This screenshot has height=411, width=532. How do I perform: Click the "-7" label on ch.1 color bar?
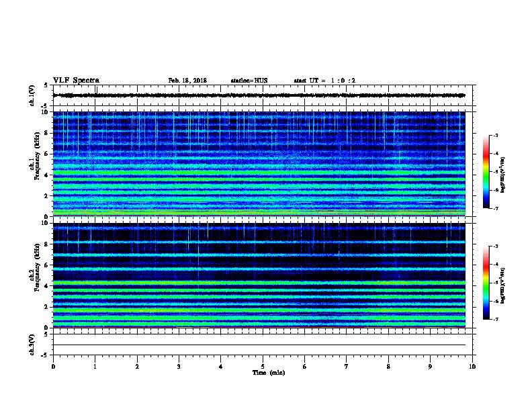click(496, 208)
